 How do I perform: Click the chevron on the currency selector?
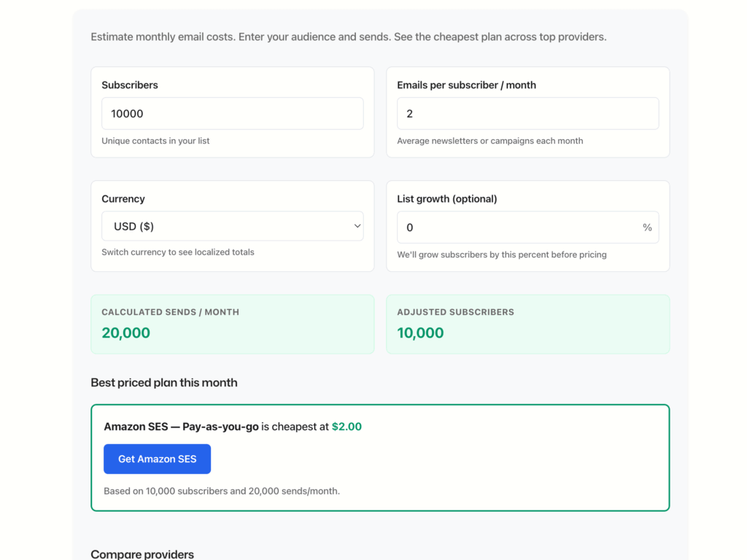[x=357, y=226]
